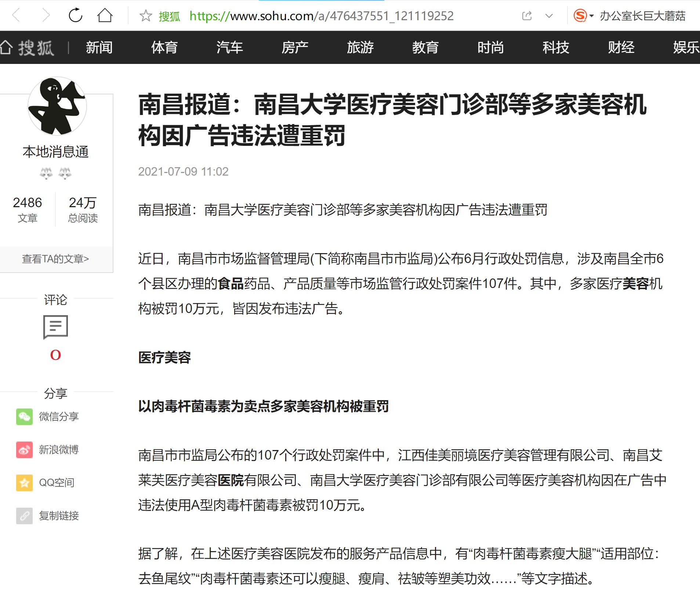Click subheading 以肉毒杆菌毒素为卖点多家美容机构被重罚
The image size is (700, 601).
[x=264, y=406]
